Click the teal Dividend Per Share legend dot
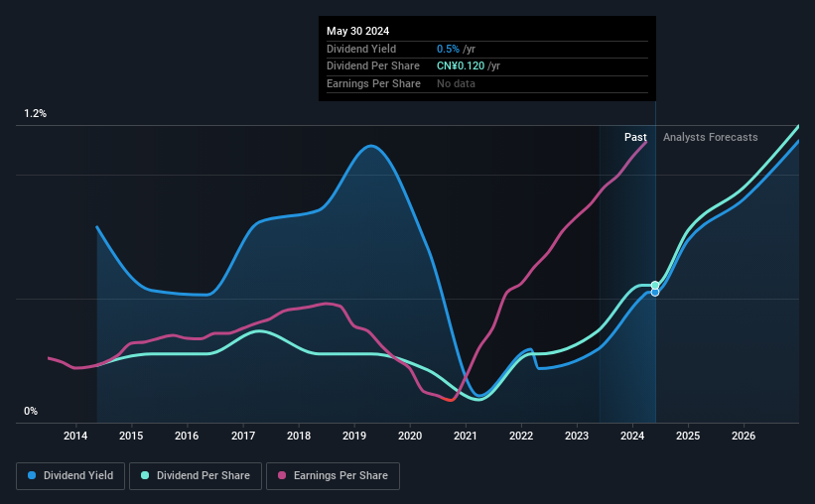 pos(145,475)
